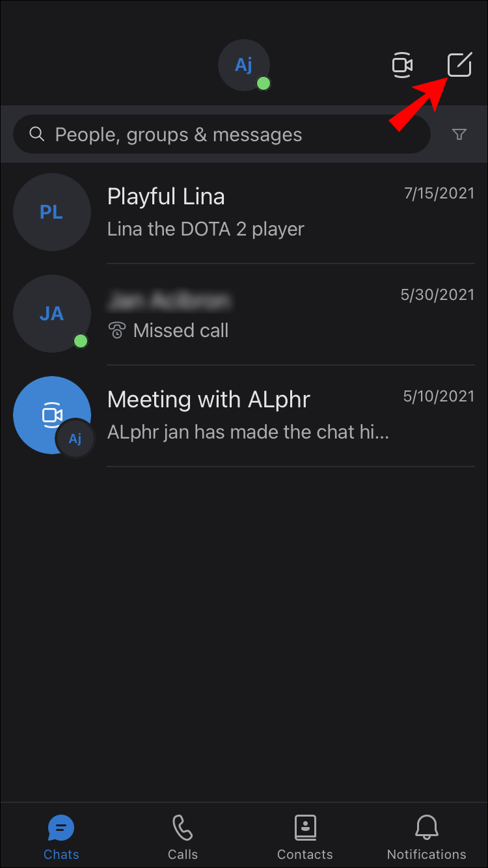Open the blue meeting video avatar
This screenshot has height=868, width=488.
coord(52,415)
